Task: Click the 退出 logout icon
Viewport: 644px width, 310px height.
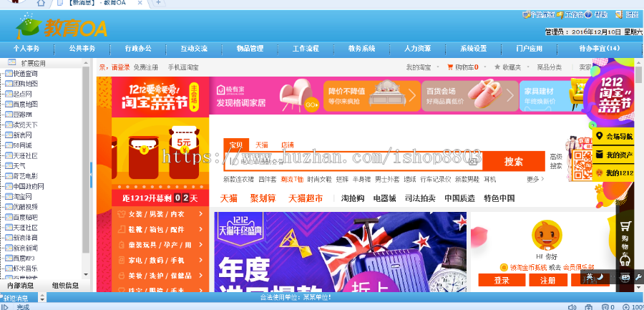Action: [x=619, y=14]
